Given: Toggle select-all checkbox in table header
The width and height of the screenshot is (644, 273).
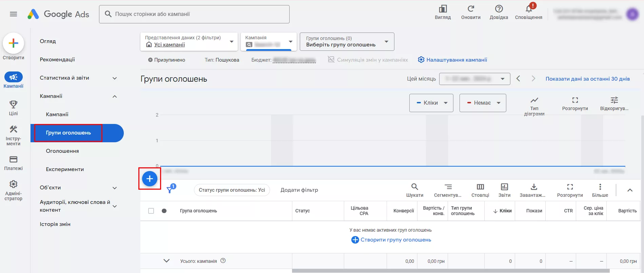Looking at the screenshot, I should pos(151,211).
